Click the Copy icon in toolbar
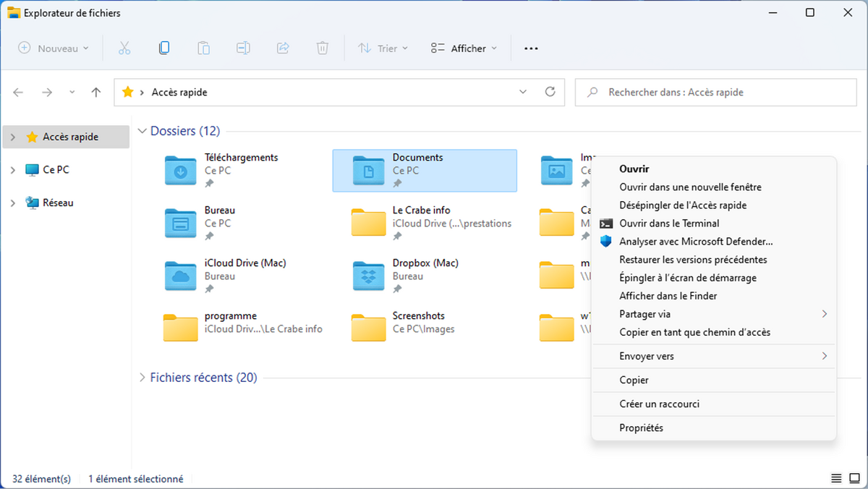The height and width of the screenshot is (489, 868). (164, 48)
